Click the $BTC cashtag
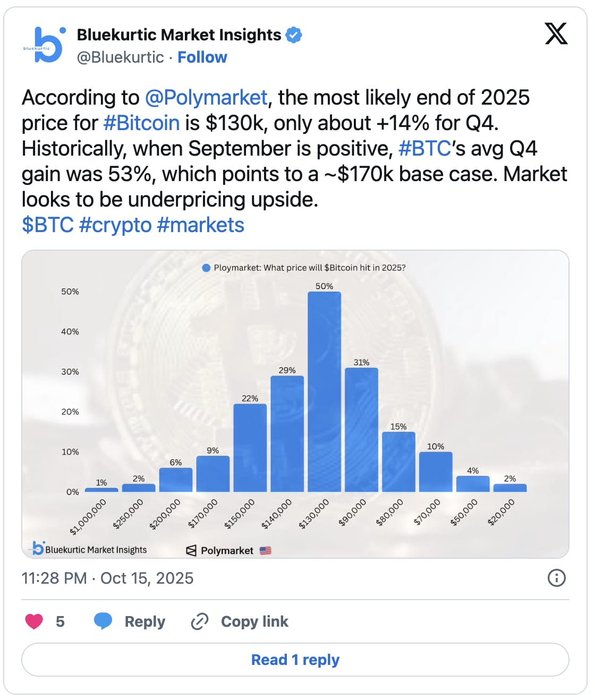This screenshot has width=595, height=700. [x=47, y=225]
